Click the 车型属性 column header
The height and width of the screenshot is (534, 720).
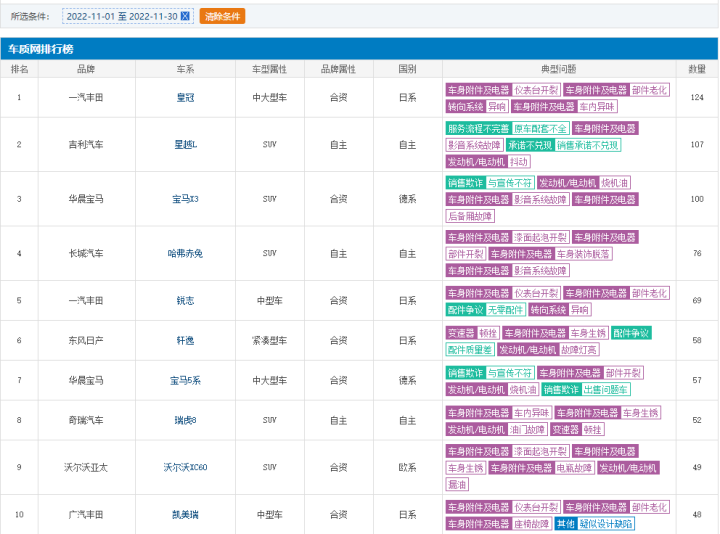click(x=270, y=69)
